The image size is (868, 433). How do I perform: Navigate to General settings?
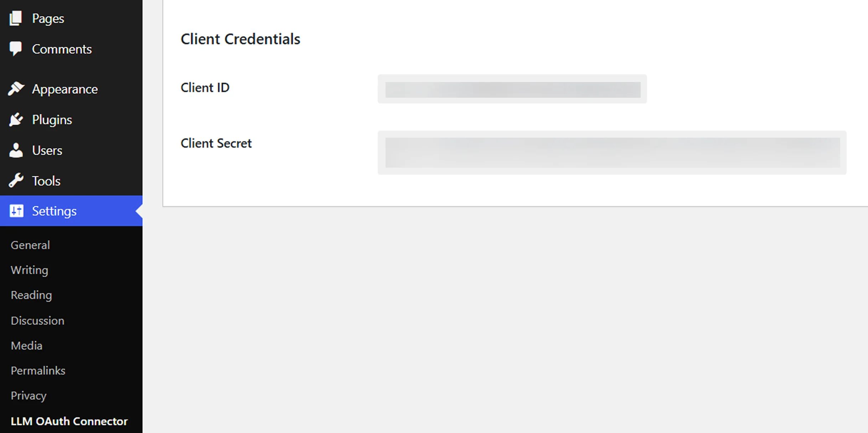pyautogui.click(x=30, y=245)
